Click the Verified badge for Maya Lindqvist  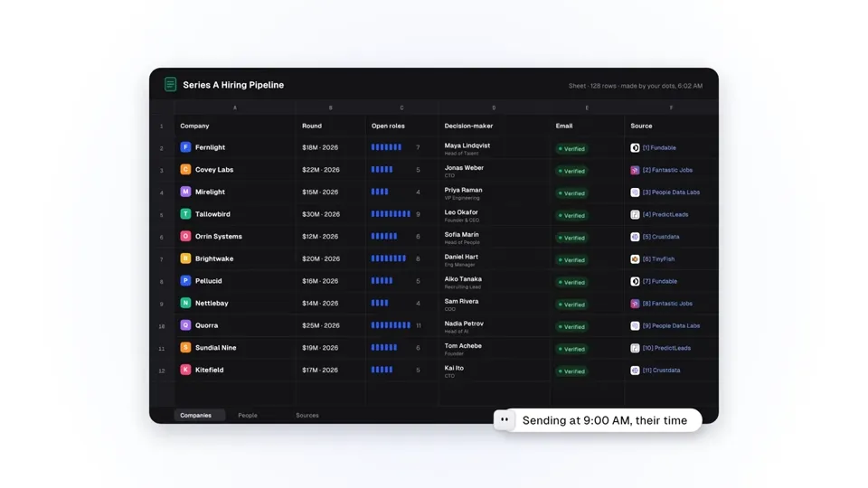click(571, 148)
